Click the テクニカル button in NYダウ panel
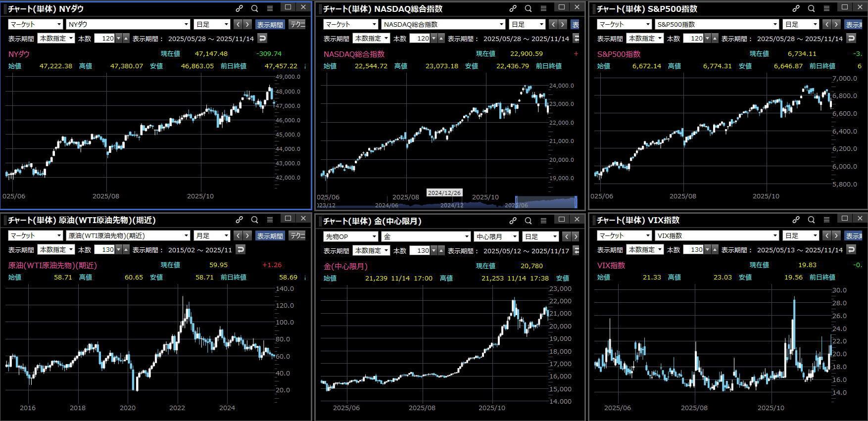 click(x=297, y=24)
